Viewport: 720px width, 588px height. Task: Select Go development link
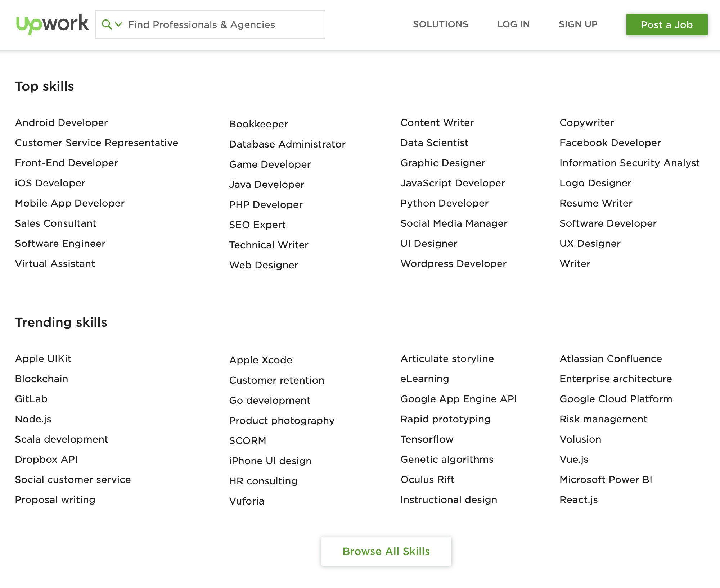tap(270, 401)
